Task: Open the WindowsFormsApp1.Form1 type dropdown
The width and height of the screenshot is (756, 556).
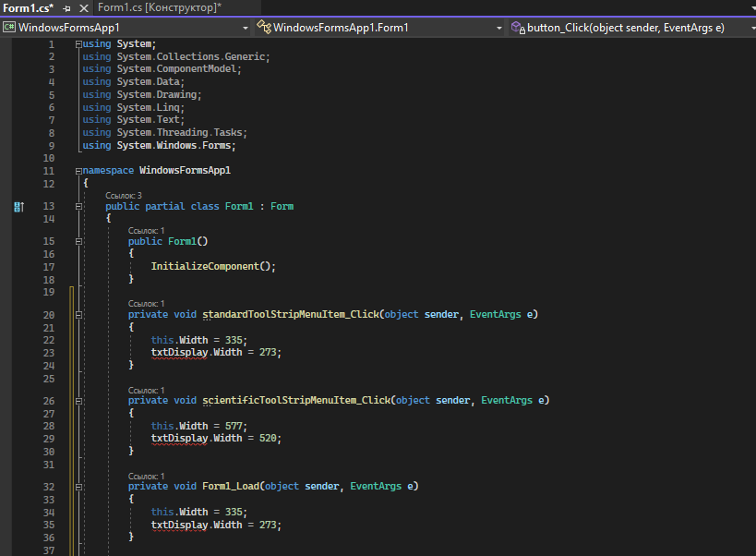Action: [x=499, y=28]
